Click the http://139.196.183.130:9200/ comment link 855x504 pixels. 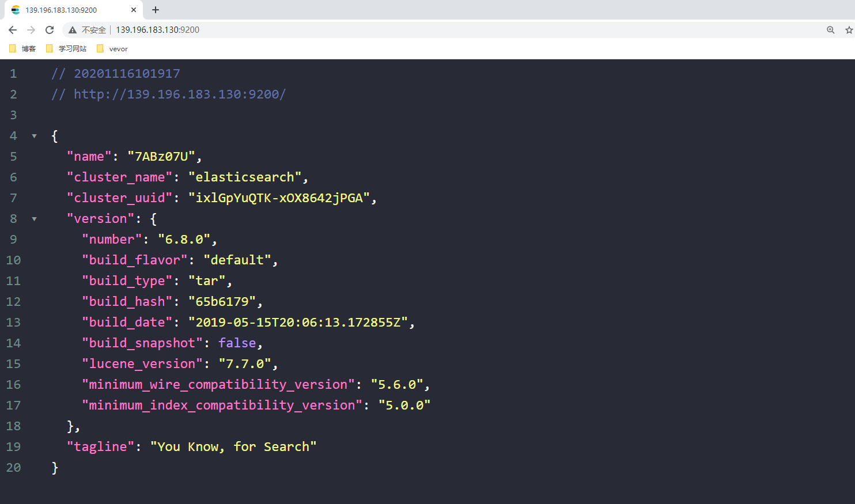coord(180,94)
